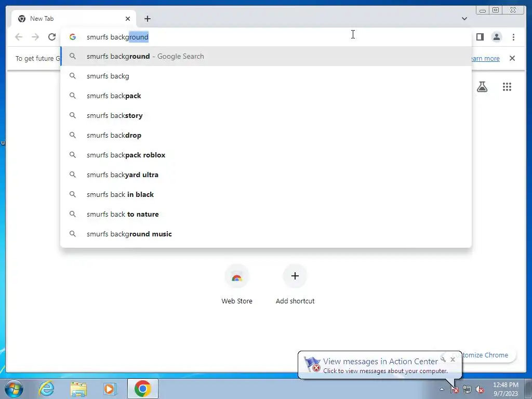Select 'smurfs backyard ultra' suggestion
This screenshot has height=399, width=532.
tap(265, 175)
